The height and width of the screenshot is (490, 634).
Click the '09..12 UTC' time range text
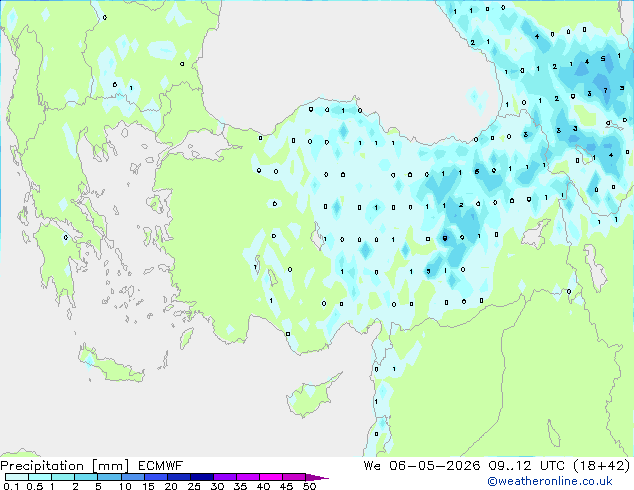tap(526, 466)
